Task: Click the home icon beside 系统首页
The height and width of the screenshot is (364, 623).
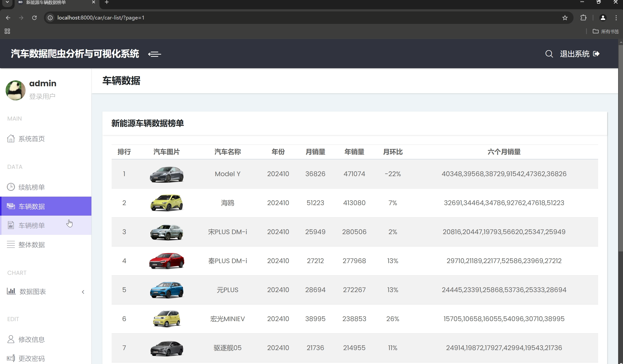Action: [11, 138]
